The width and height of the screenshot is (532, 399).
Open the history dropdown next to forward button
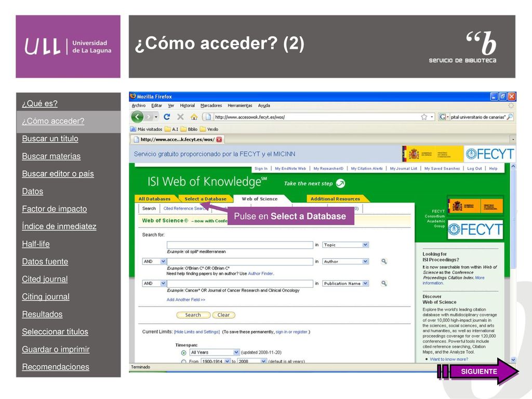156,117
